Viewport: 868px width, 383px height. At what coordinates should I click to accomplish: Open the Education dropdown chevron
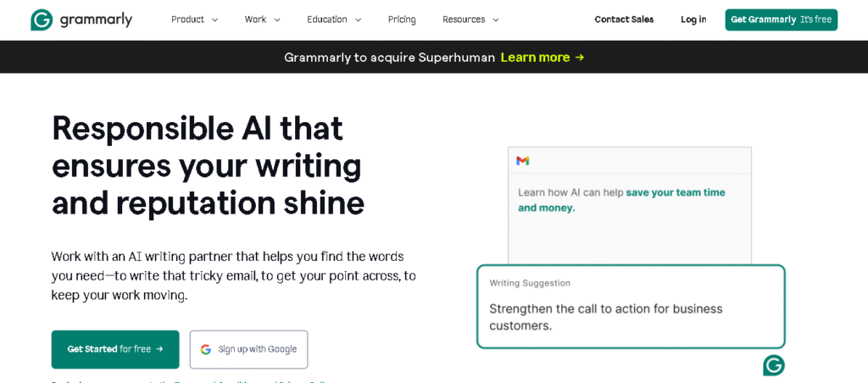[x=358, y=19]
